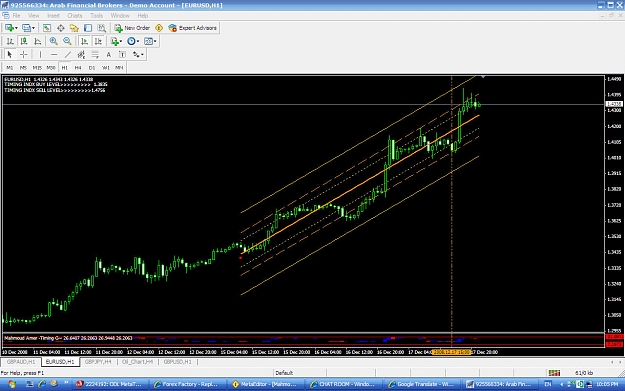
Task: Switch to the GBPAUD,H1 chart tab
Action: (21, 362)
